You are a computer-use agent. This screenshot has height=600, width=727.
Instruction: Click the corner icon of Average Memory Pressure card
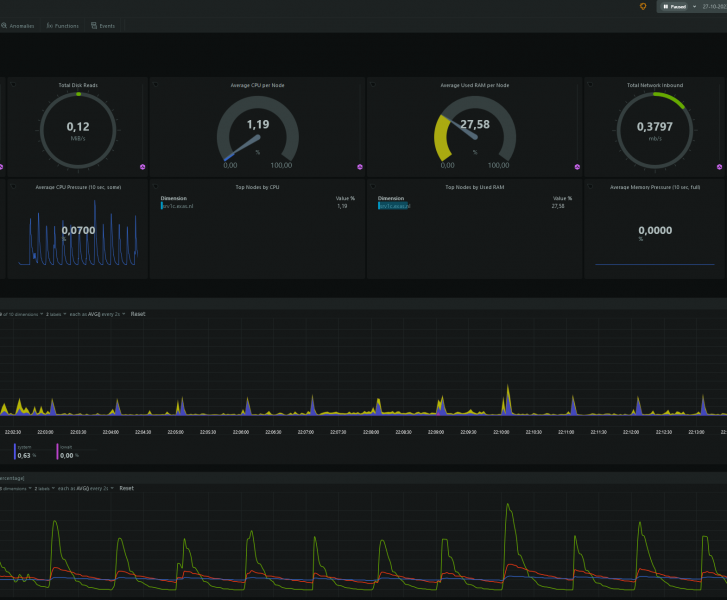coord(590,186)
